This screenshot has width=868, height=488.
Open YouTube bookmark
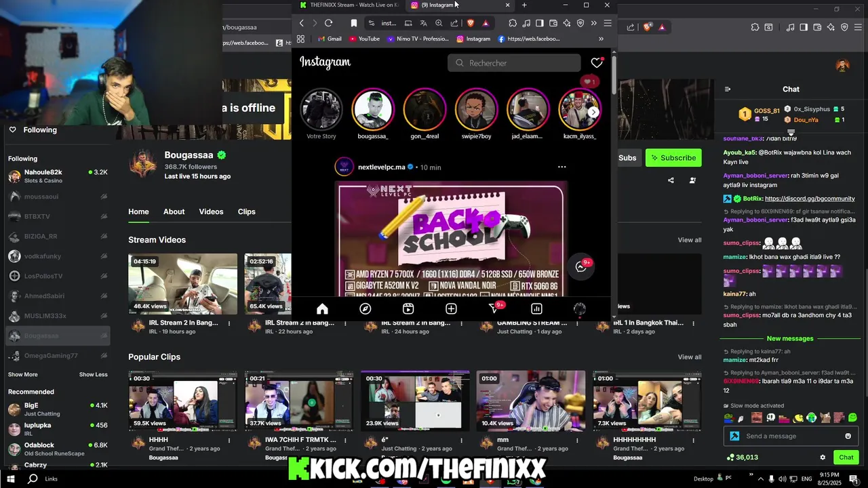point(364,39)
